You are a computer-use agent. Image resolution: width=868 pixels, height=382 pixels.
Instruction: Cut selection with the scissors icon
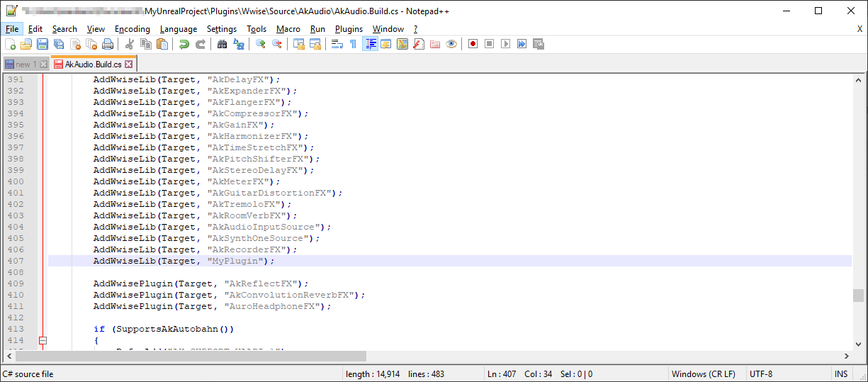tap(130, 44)
